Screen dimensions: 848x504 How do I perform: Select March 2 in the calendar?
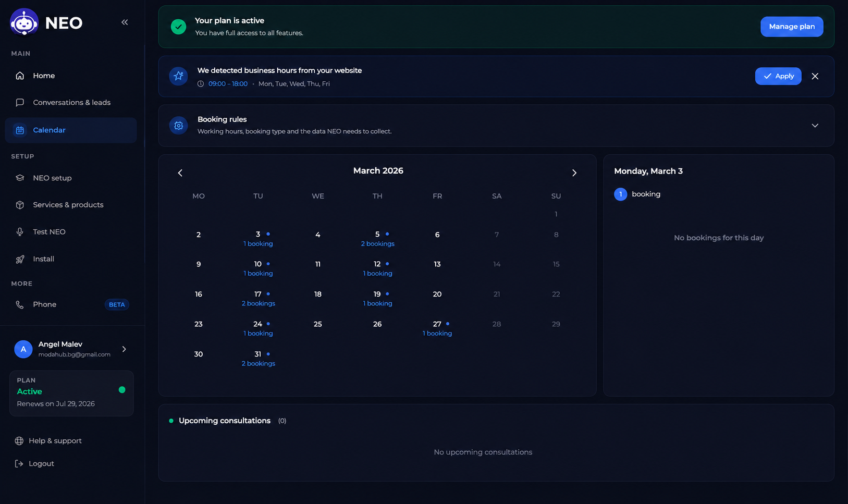click(x=199, y=235)
